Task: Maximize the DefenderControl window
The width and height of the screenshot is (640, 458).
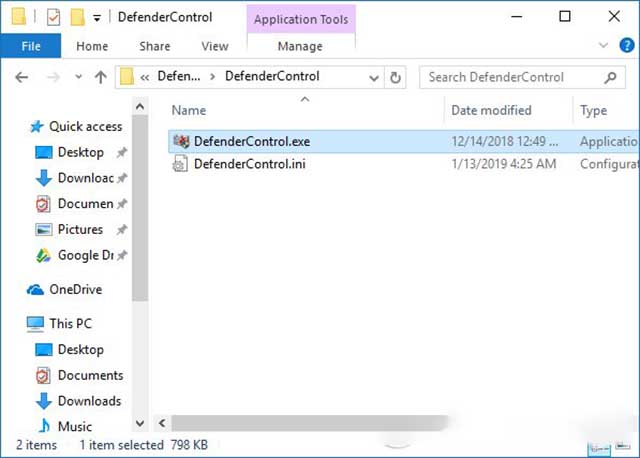Action: tap(565, 17)
